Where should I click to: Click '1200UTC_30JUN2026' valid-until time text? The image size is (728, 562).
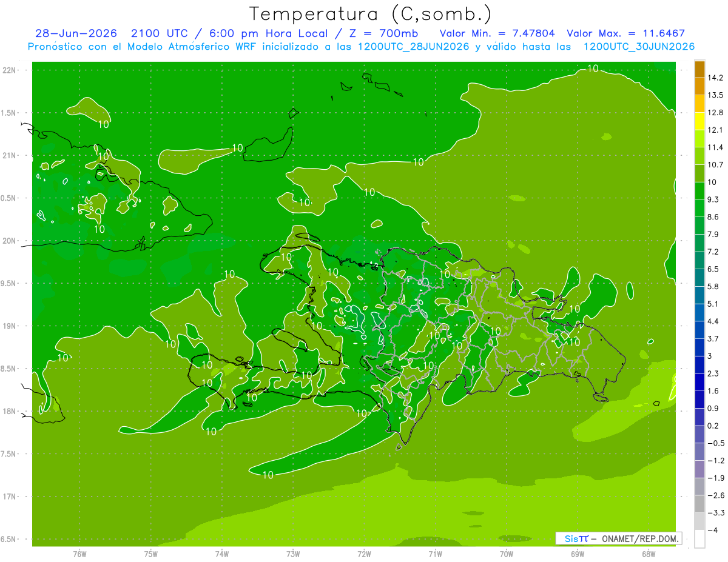pos(639,46)
